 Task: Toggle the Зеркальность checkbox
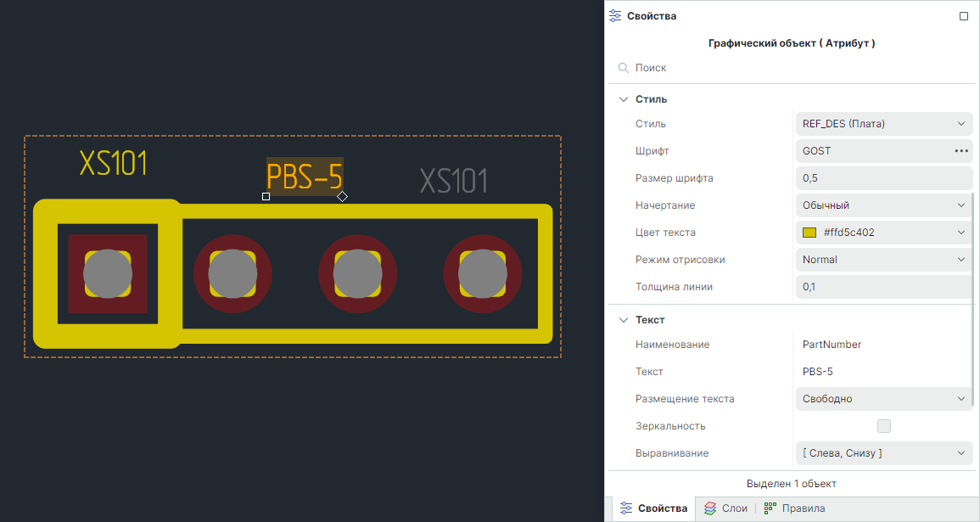(884, 426)
